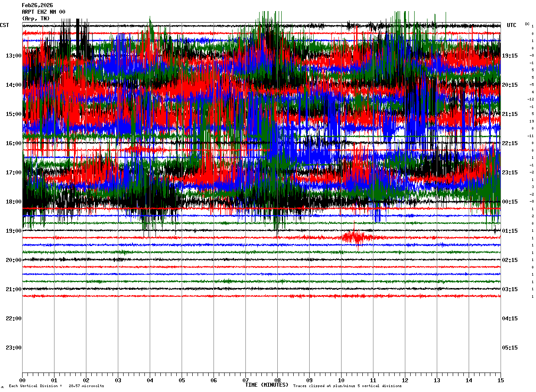The height and width of the screenshot is (392, 536).
Task: Click the 14:00 CST time label
Action: [x=14, y=85]
